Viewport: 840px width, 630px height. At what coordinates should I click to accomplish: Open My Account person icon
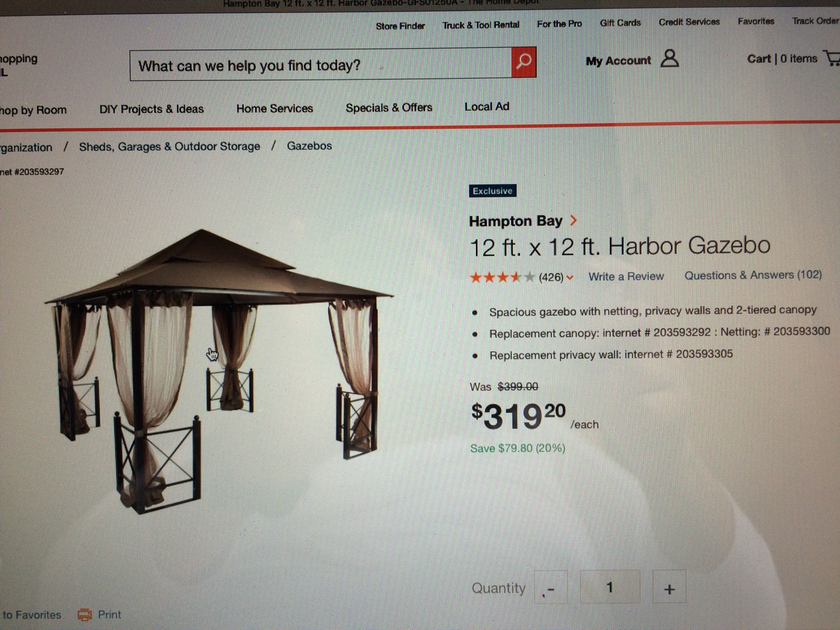pyautogui.click(x=669, y=58)
